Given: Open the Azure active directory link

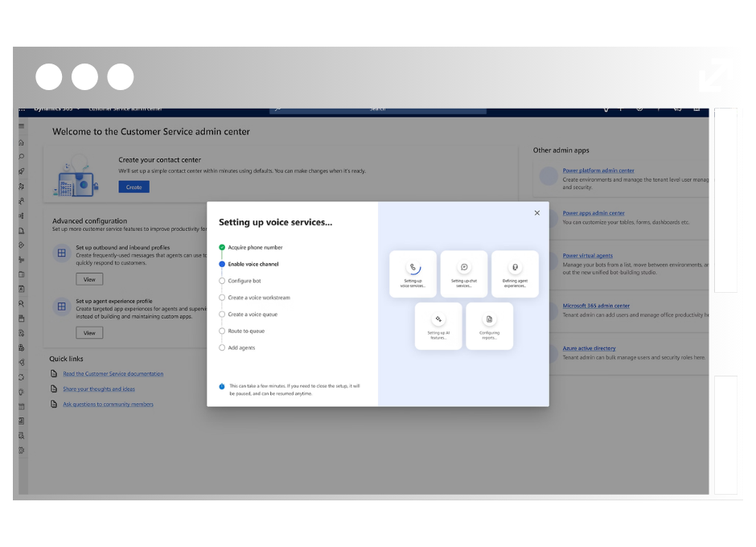Looking at the screenshot, I should pos(590,348).
